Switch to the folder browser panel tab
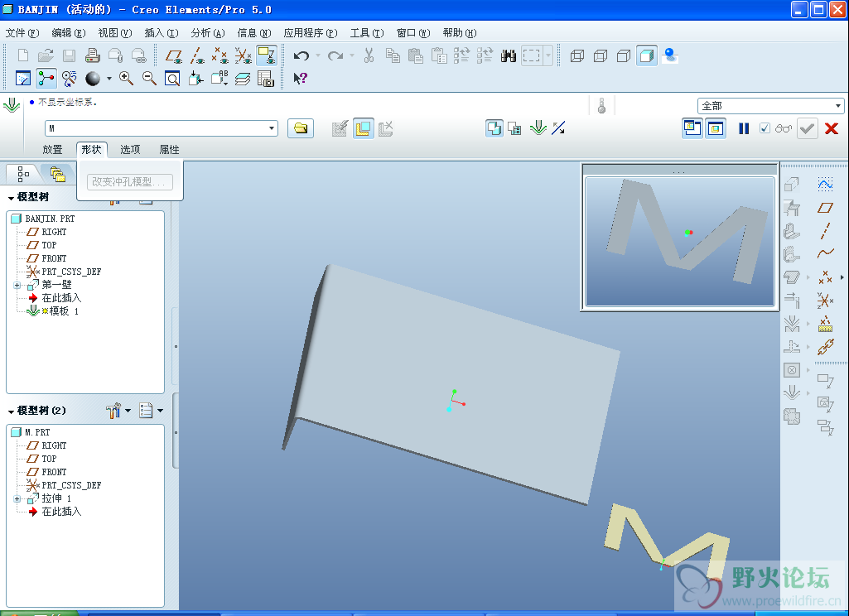Screen dimensions: 849x616 point(57,174)
